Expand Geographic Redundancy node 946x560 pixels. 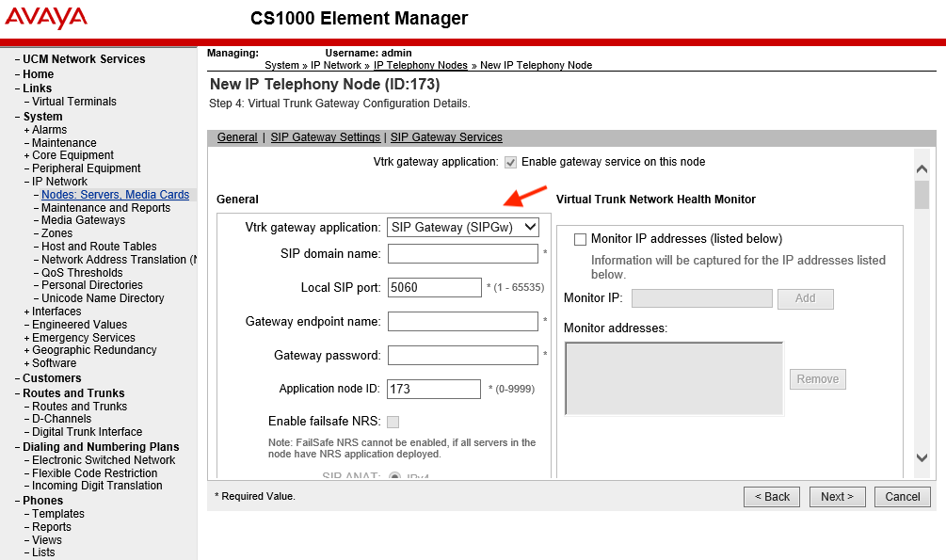coord(26,351)
